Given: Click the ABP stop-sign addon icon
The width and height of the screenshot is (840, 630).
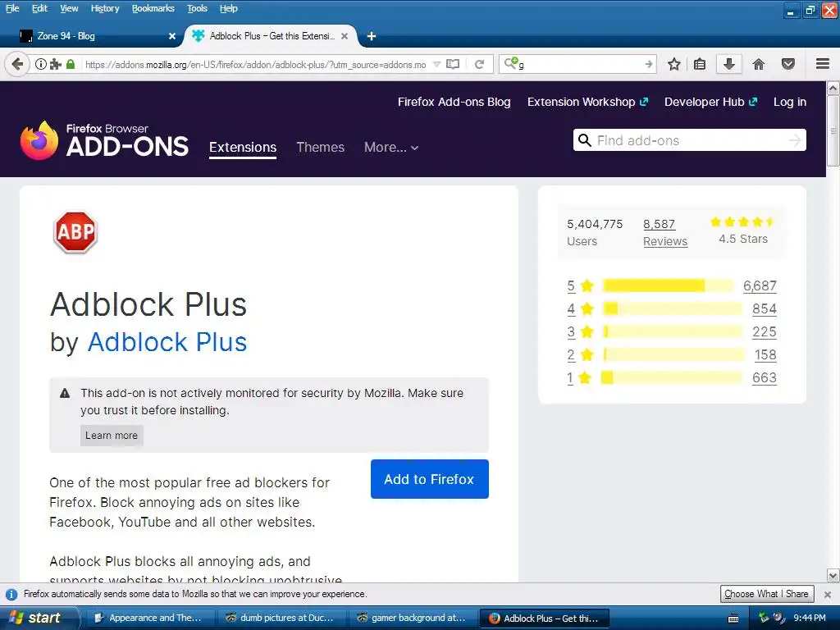Looking at the screenshot, I should coord(75,232).
